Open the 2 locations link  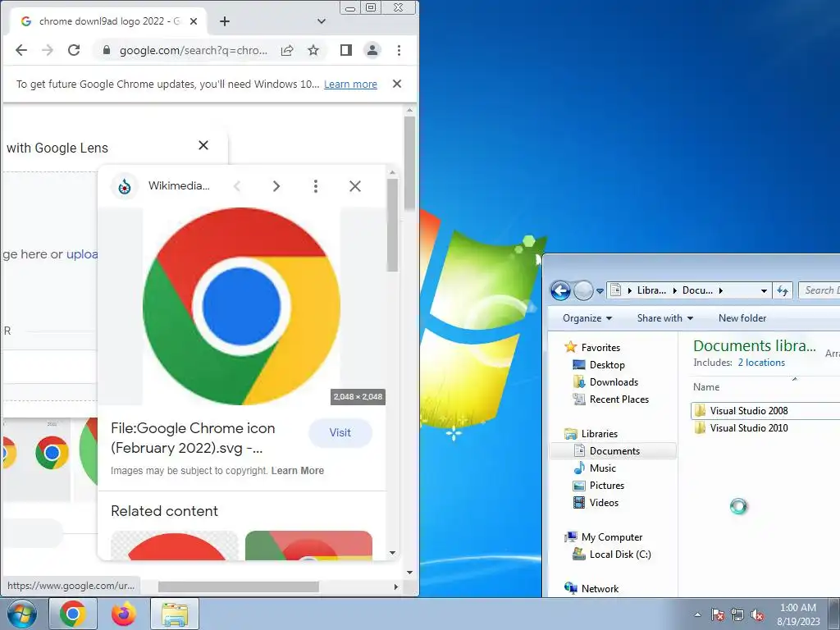tap(761, 363)
